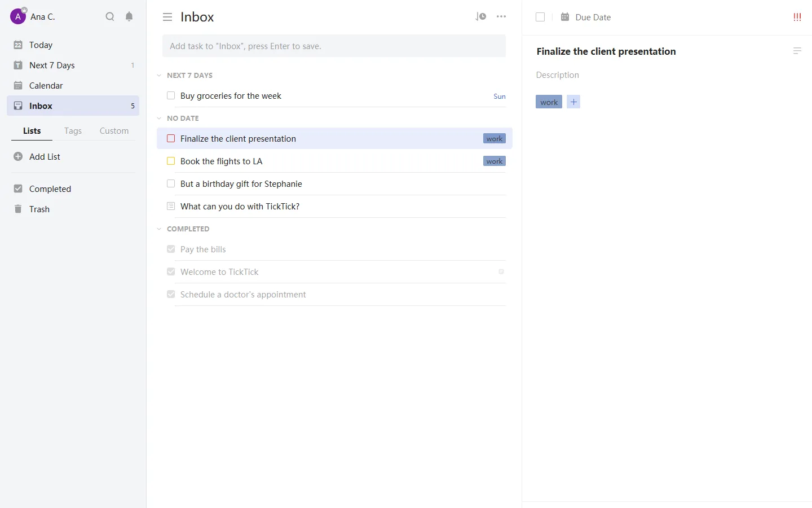Image resolution: width=812 pixels, height=508 pixels.
Task: Click the red priority exclamation marks icon
Action: pos(797,17)
